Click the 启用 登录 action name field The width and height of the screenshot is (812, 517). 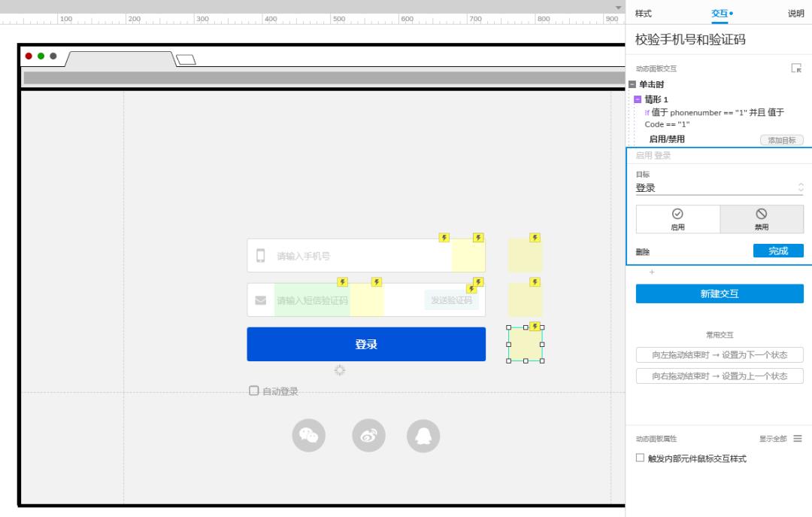pos(720,156)
